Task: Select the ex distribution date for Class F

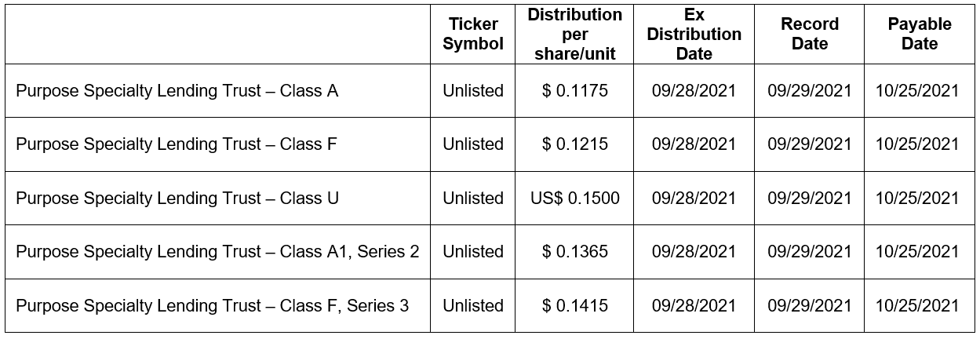Action: pyautogui.click(x=694, y=144)
